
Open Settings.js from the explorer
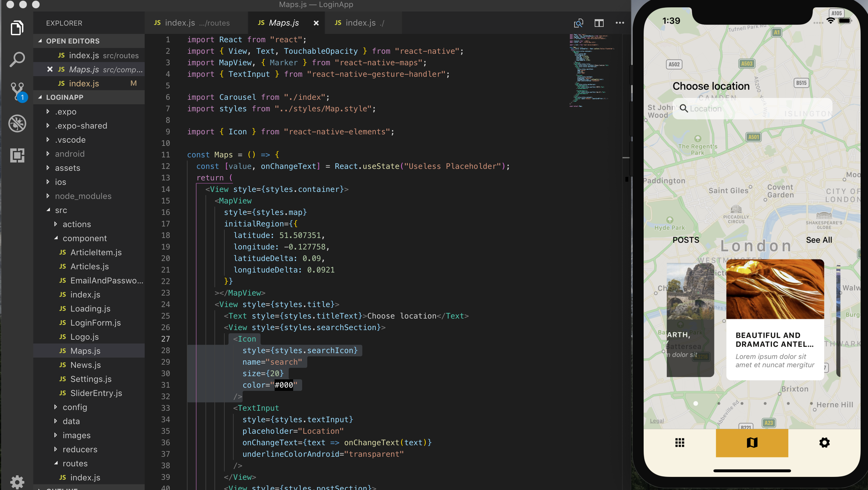click(91, 379)
